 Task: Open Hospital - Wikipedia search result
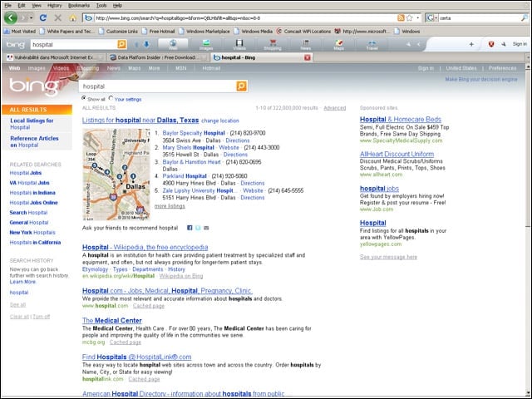[x=145, y=247]
